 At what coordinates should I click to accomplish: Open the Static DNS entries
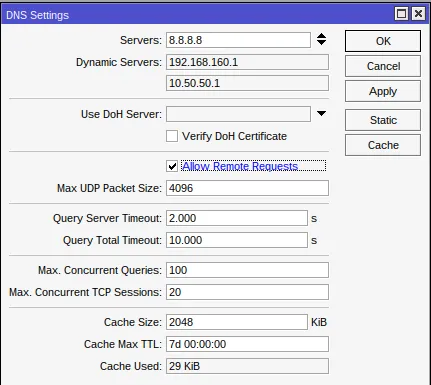tap(383, 120)
